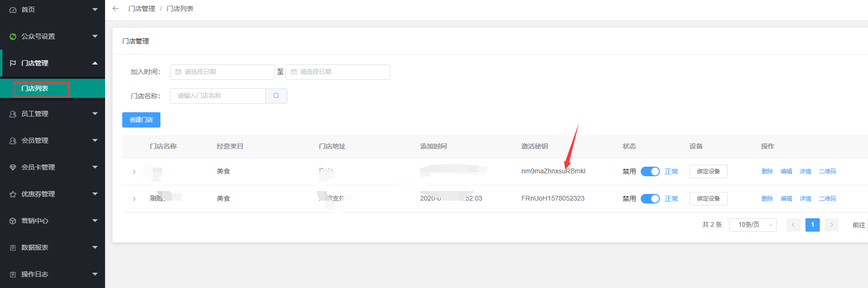Toggle status switch for nm9maZhnxsuRBmkl store

[x=650, y=171]
